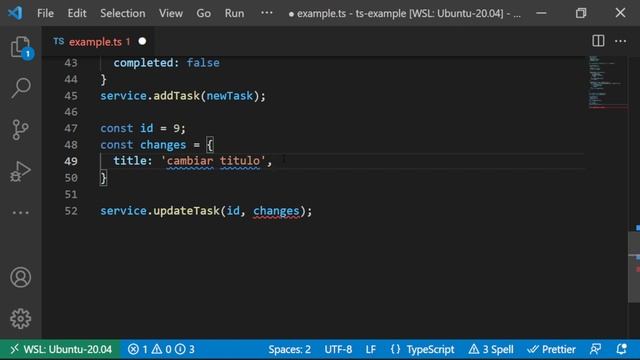Open the Source Control view
Viewport: 640px width, 360px height.
pos(20,129)
